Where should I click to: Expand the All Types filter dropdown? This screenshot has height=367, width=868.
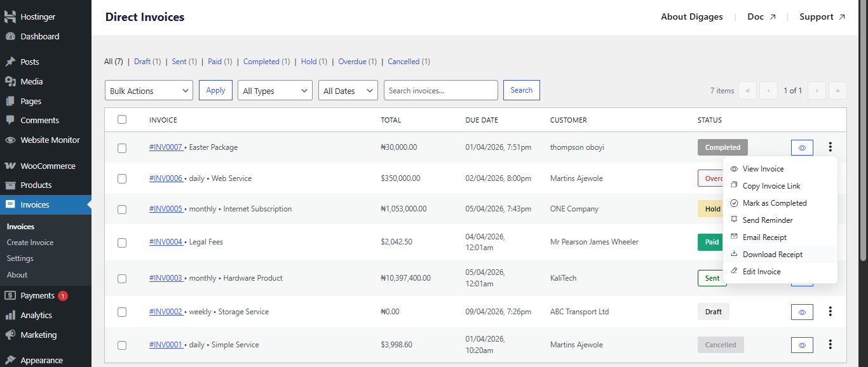point(275,90)
